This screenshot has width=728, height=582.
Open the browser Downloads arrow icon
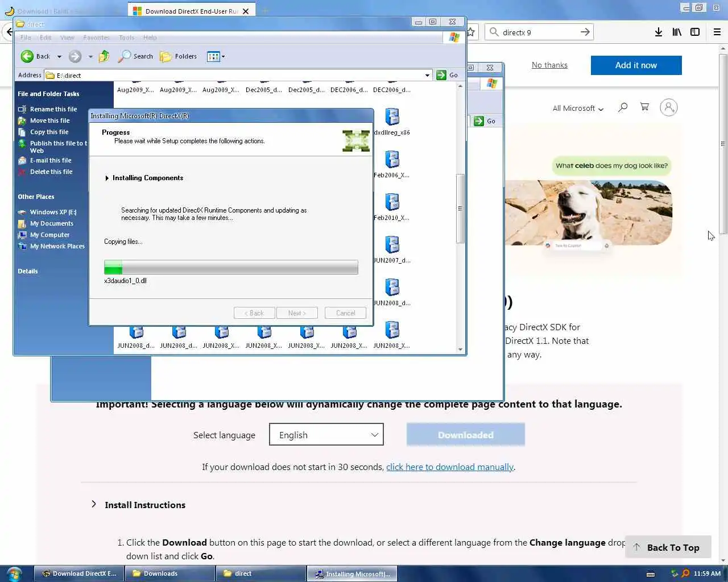pos(659,32)
